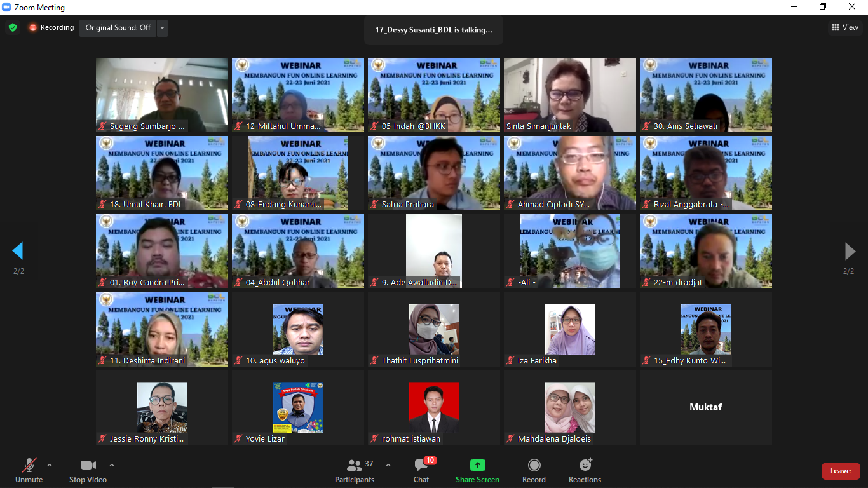The image size is (868, 488).
Task: Click the red Recording indicator
Action: pos(51,27)
